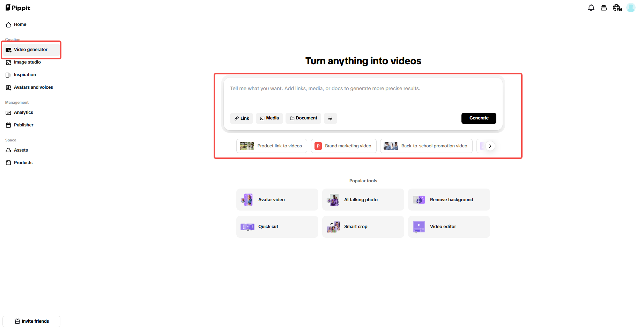This screenshot has height=330, width=644.
Task: Select Video generator in sidebar
Action: (x=31, y=50)
